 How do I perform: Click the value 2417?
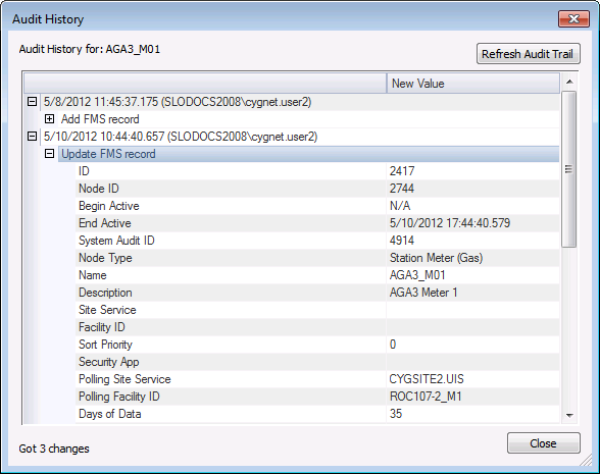click(402, 171)
